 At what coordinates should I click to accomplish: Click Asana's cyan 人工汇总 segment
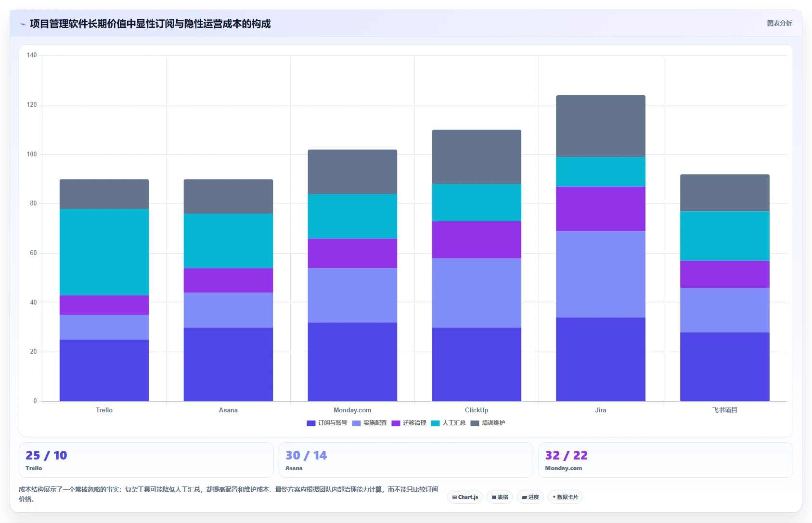228,241
